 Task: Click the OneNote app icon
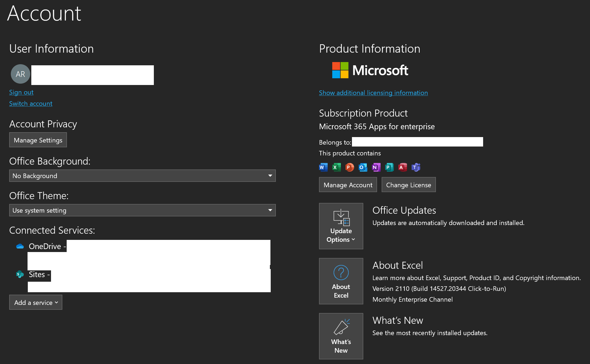(x=376, y=167)
